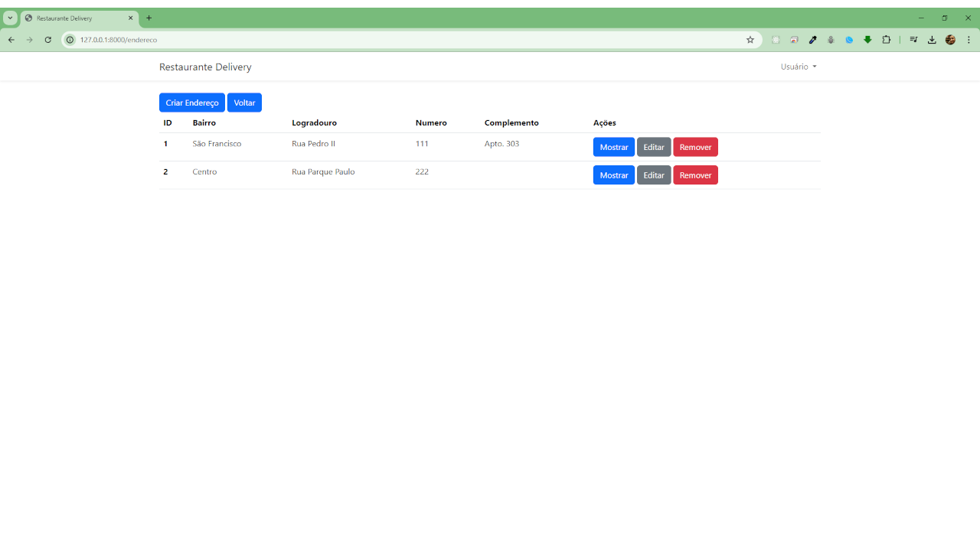View site information icon in address bar
The height and width of the screenshot is (551, 980).
coord(70,40)
